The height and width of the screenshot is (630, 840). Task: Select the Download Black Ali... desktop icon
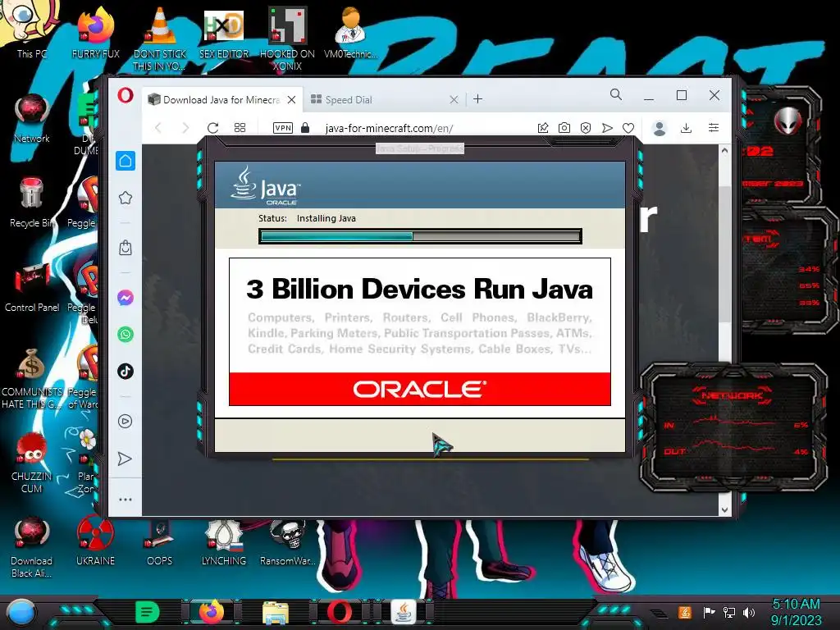(32, 547)
